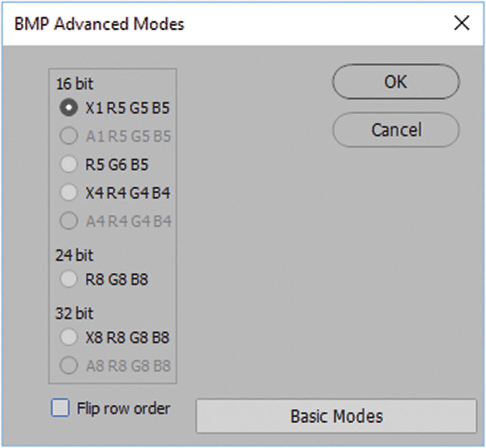Click the disabled A4 R4 G4 B4 option
Image resolution: width=486 pixels, height=448 pixels.
(68, 221)
